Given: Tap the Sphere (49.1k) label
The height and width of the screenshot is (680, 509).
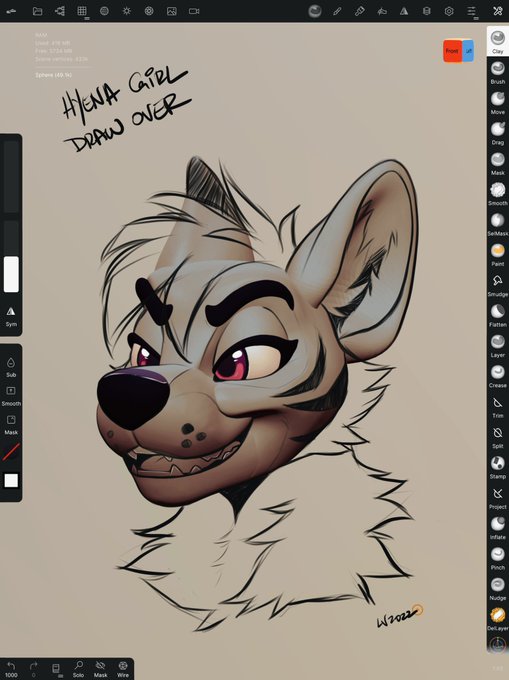Looking at the screenshot, I should pos(53,75).
